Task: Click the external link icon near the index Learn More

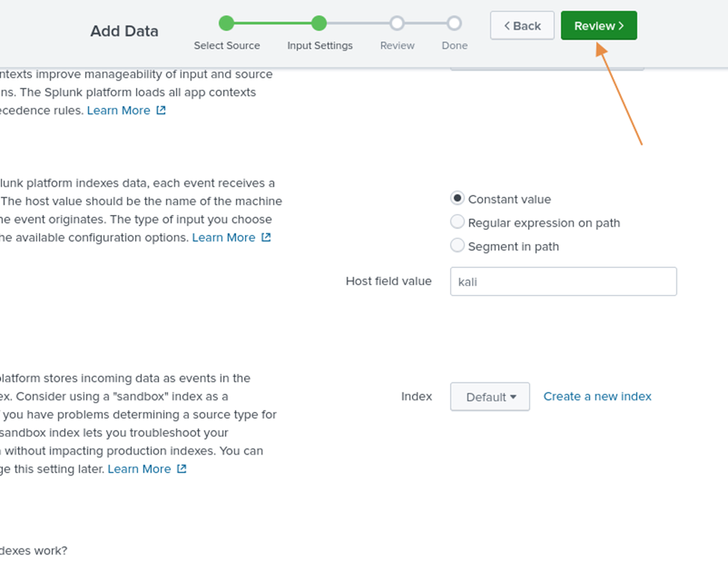Action: [x=181, y=469]
